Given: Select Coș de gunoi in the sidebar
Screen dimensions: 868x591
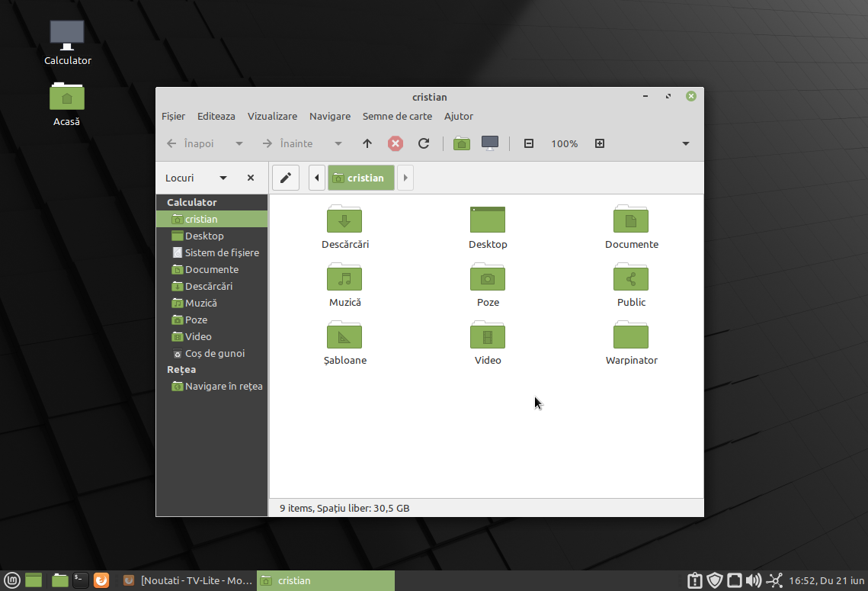Looking at the screenshot, I should click(x=214, y=353).
